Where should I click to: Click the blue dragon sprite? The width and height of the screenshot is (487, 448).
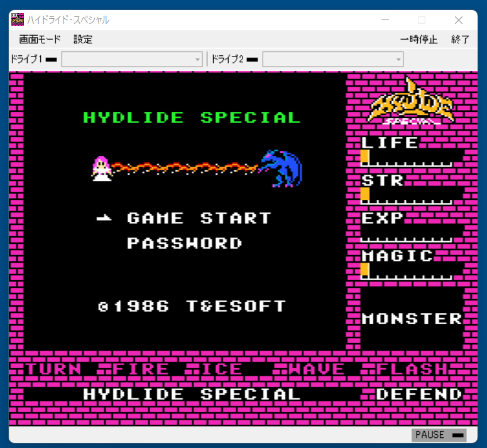coord(280,168)
